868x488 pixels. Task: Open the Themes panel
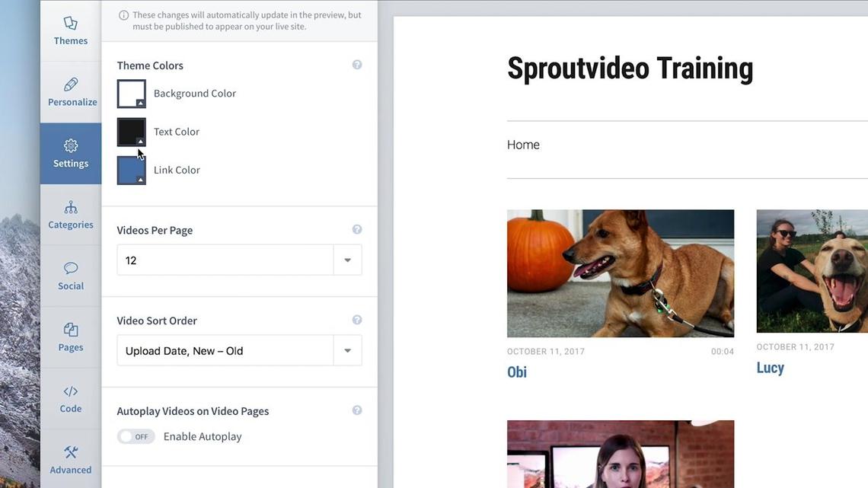point(70,31)
